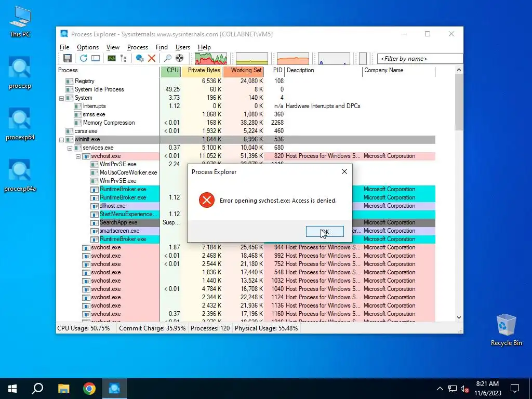Select the procexp64 desktop icon
532x399 pixels.
coord(20,124)
